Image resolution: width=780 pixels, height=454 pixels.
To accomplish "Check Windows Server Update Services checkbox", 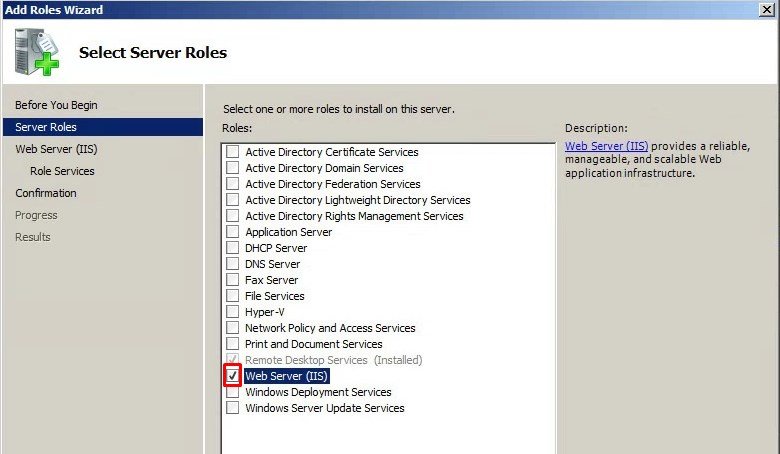I will click(232, 408).
